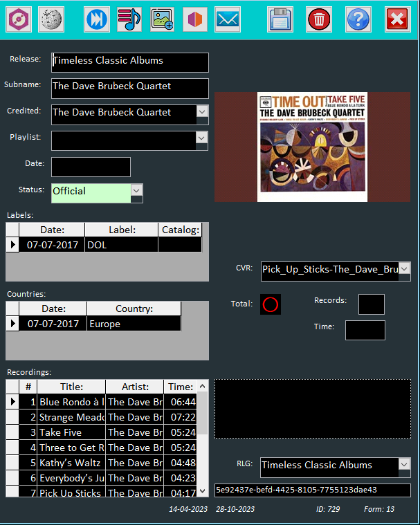The width and height of the screenshot is (420, 525).
Task: Click the Time Out album cover thumbnail
Action: pyautogui.click(x=312, y=147)
